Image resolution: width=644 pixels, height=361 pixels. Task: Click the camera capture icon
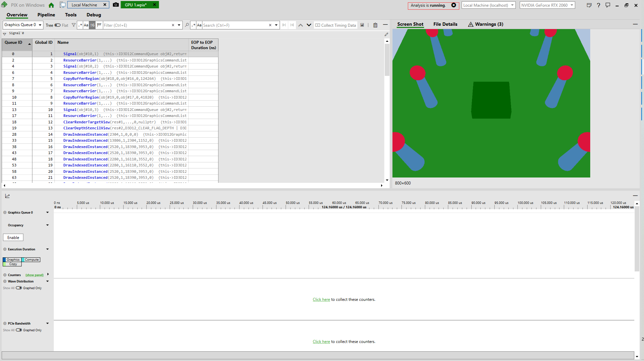coord(116,5)
